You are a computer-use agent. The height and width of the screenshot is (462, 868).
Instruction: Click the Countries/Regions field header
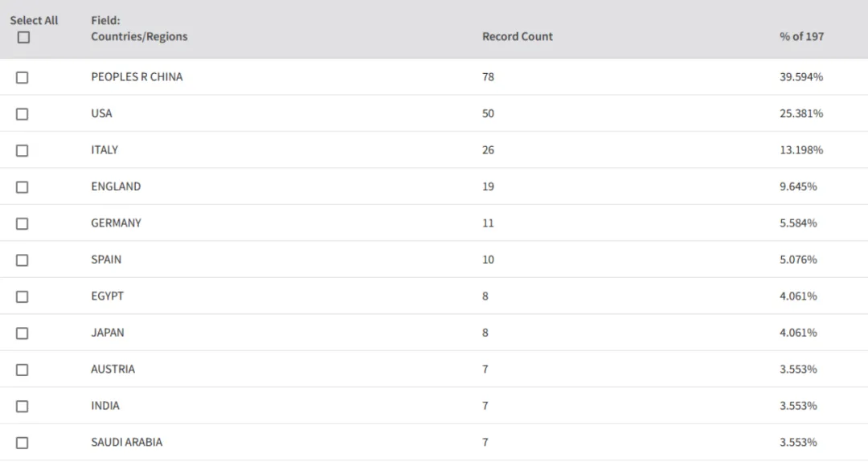(x=139, y=36)
